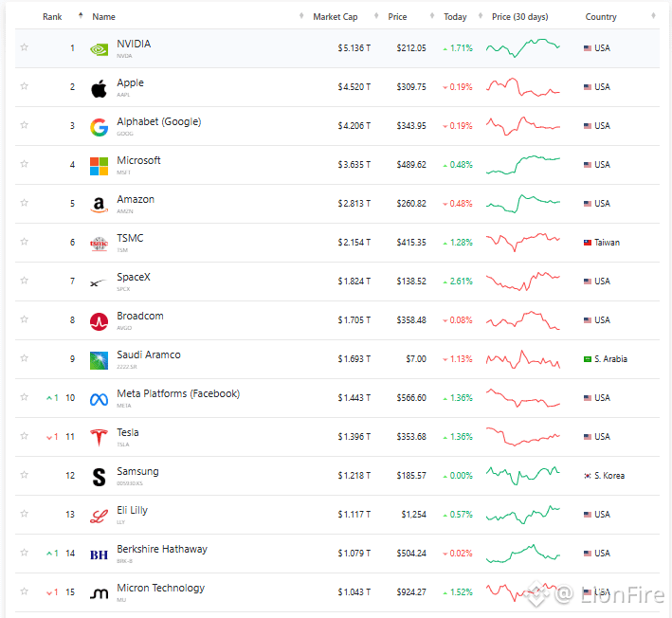Toggle favorite star for TSMC
This screenshot has width=672, height=618.
tap(25, 242)
